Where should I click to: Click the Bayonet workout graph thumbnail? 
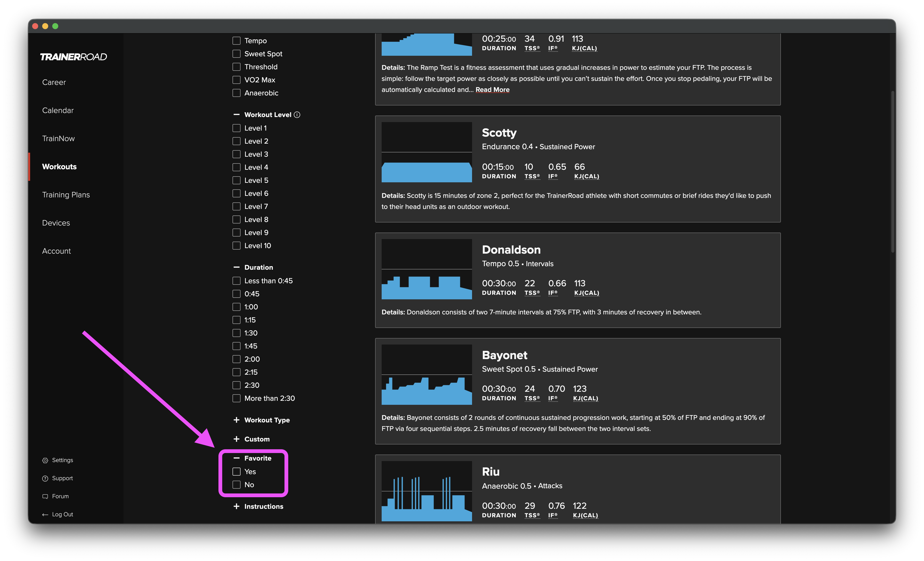(427, 375)
